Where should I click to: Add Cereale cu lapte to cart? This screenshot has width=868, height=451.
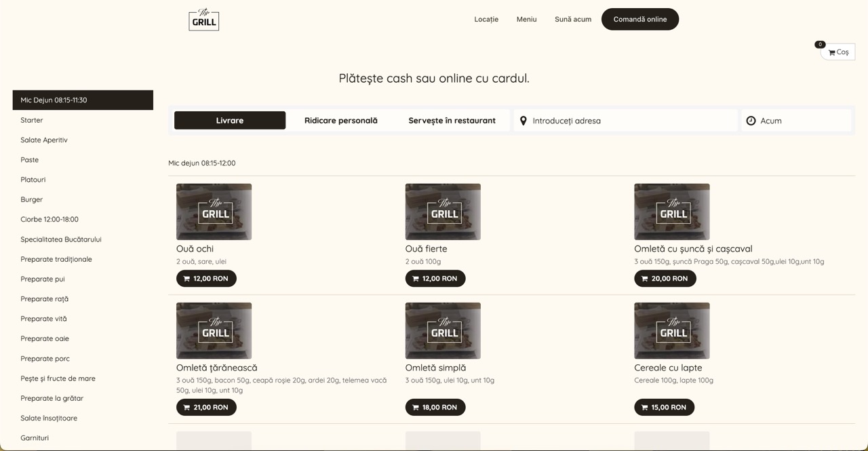[664, 408]
